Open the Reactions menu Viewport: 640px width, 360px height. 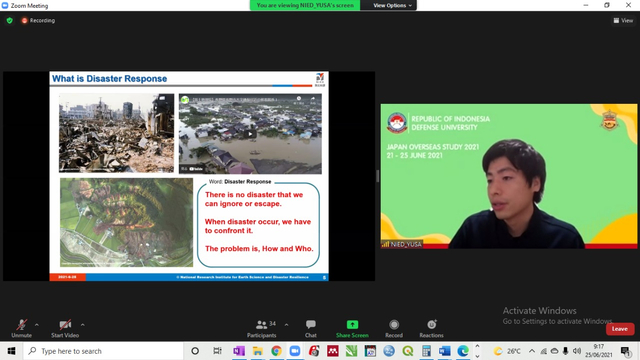(x=431, y=328)
